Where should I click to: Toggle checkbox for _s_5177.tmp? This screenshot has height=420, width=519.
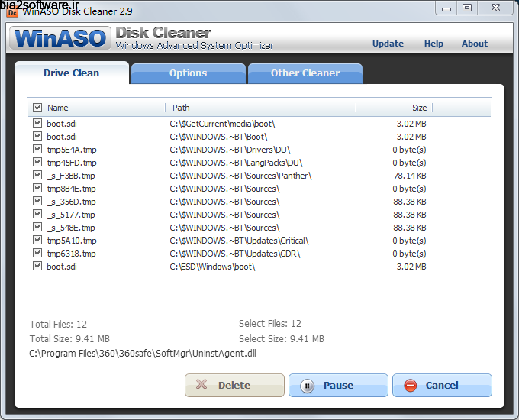click(x=37, y=214)
